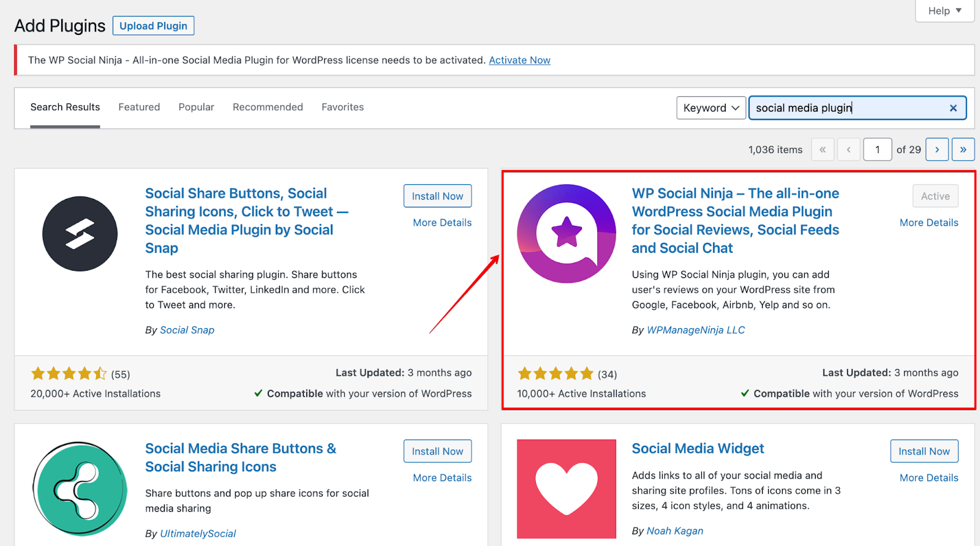The image size is (980, 546).
Task: Visit the WPManageNinja LLC author link
Action: (696, 330)
